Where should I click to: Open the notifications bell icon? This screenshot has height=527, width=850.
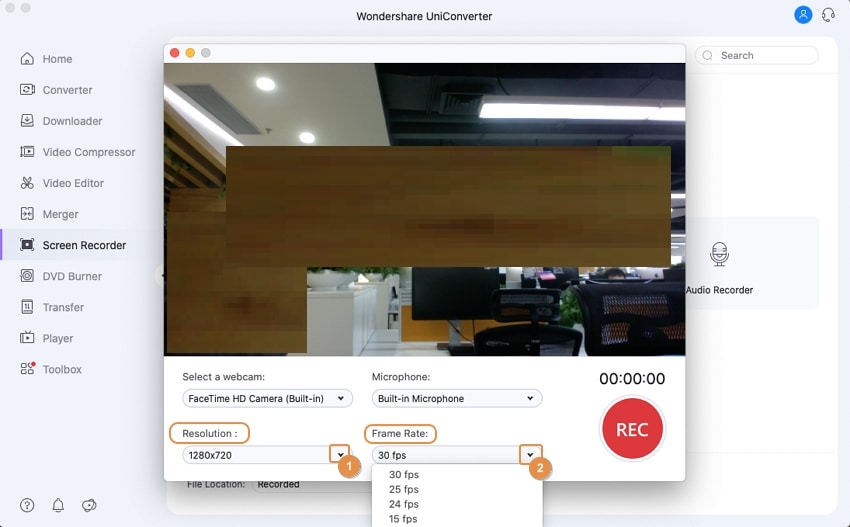click(58, 505)
